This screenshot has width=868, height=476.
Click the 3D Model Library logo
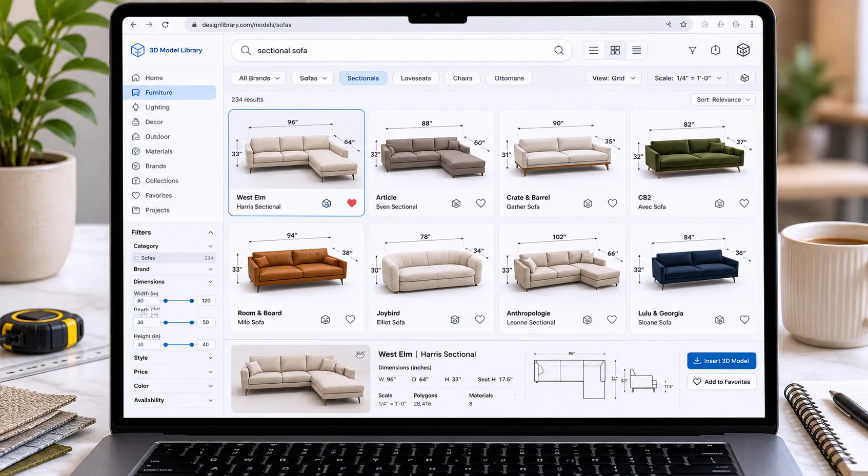pos(167,50)
